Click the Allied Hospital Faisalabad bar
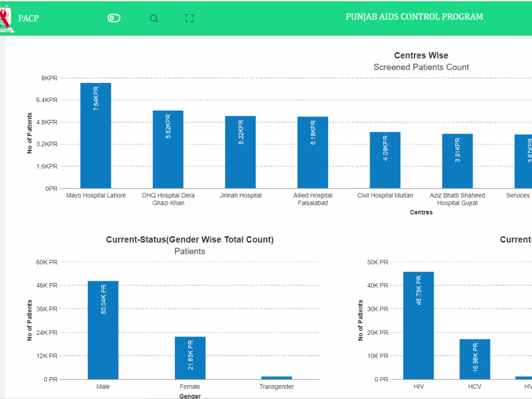This screenshot has width=532, height=399. (x=313, y=153)
